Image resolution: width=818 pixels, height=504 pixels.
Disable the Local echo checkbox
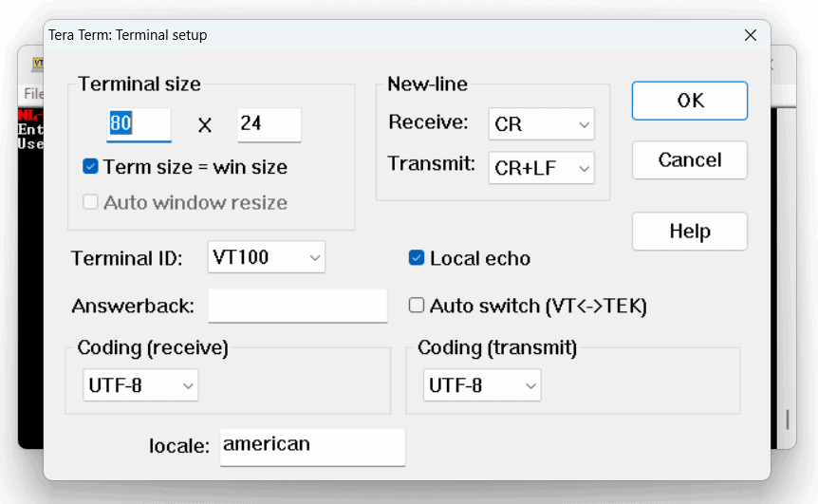point(416,258)
